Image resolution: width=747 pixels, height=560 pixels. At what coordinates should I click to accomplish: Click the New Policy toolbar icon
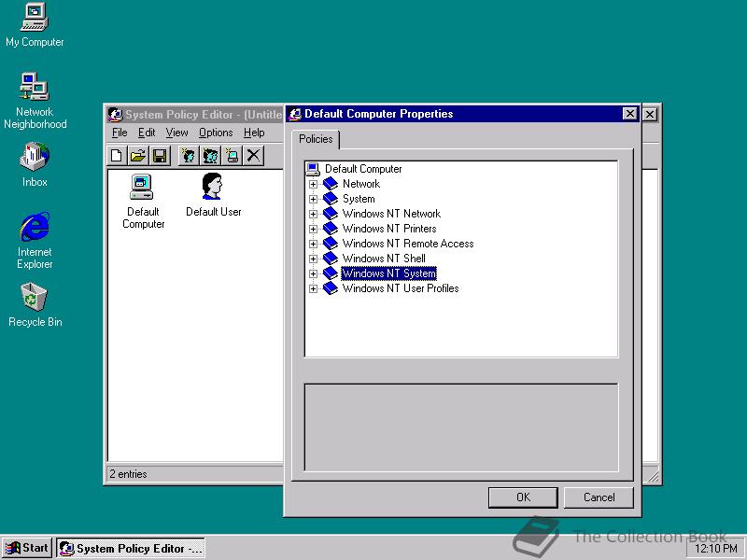(x=116, y=156)
